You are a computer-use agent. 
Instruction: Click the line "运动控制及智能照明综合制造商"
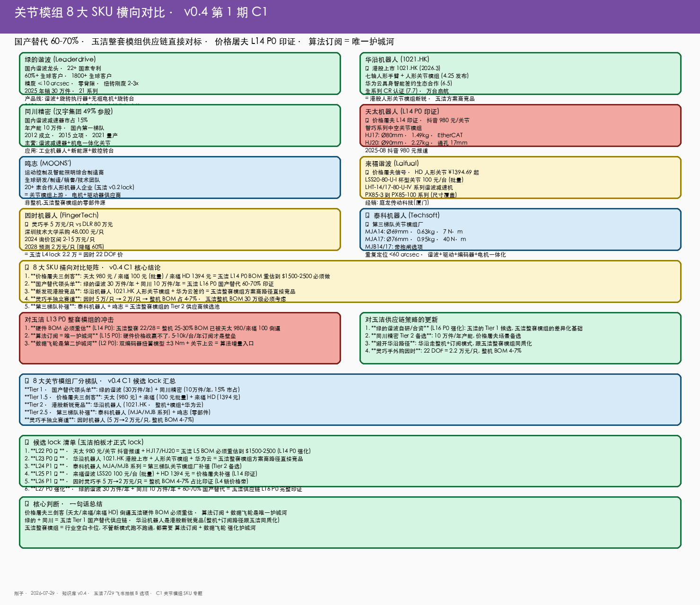point(64,173)
